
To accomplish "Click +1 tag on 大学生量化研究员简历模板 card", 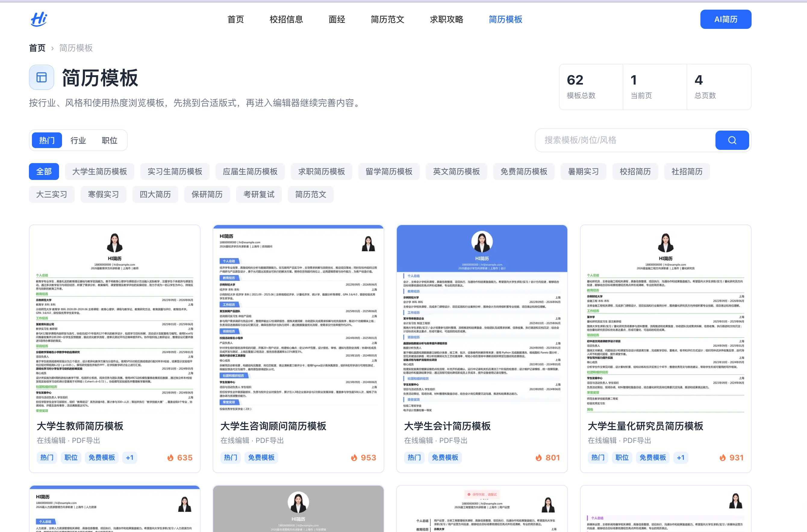I will point(681,458).
